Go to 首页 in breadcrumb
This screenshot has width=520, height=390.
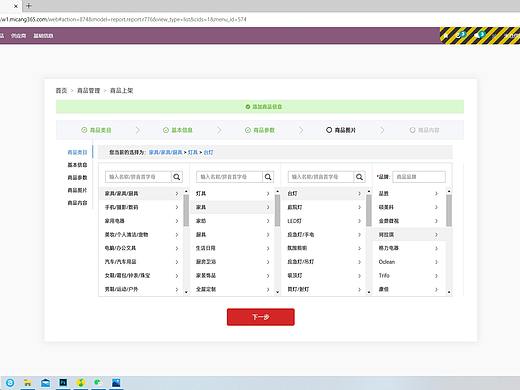pyautogui.click(x=61, y=91)
